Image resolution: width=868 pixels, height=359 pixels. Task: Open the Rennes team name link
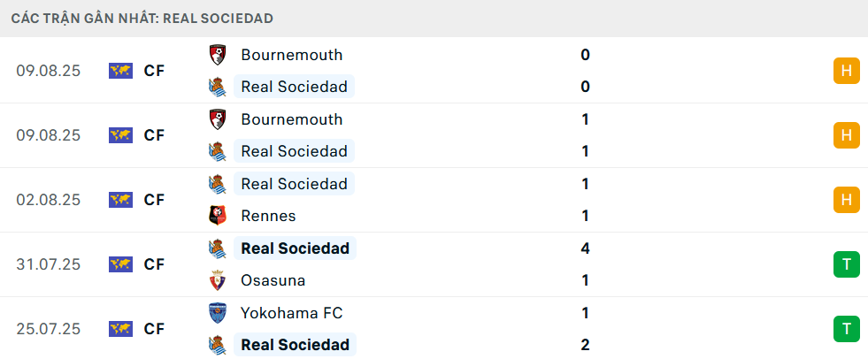coord(268,216)
